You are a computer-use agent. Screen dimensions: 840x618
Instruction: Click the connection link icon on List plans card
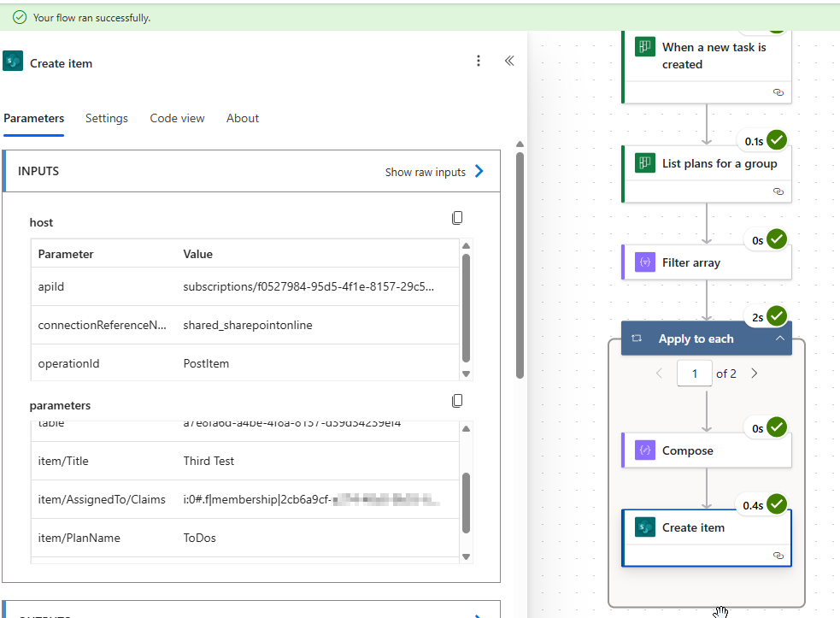click(778, 191)
